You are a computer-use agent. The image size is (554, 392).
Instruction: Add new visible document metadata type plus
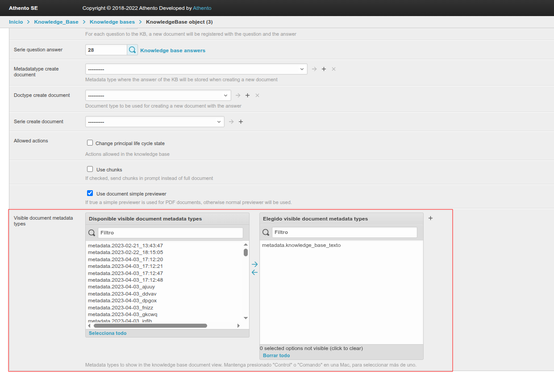pos(430,218)
